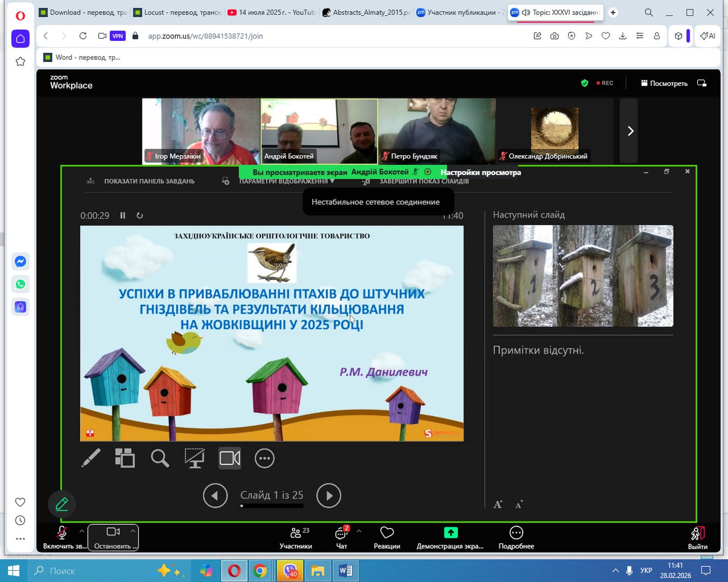
Task: Open the Participants panel in Zoom
Action: point(296,537)
